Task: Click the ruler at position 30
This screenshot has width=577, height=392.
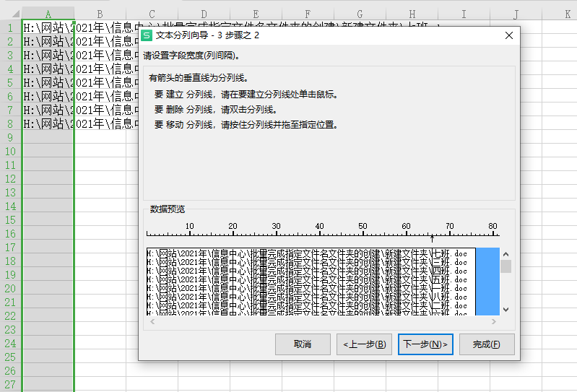Action: 276,232
